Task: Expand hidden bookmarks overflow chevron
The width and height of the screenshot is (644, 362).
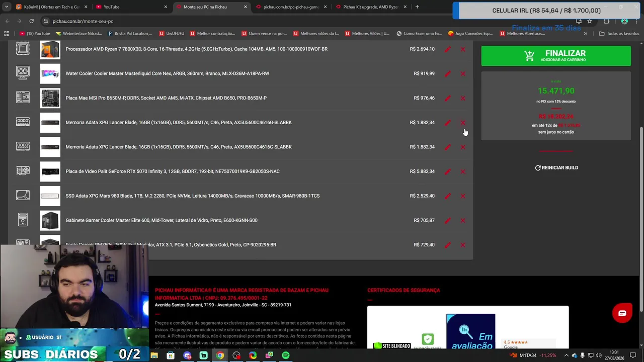Action: click(x=585, y=34)
